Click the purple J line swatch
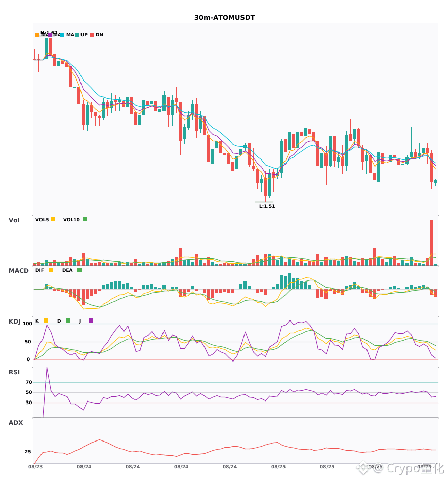Viewport: 448px width, 481px height. click(x=91, y=320)
